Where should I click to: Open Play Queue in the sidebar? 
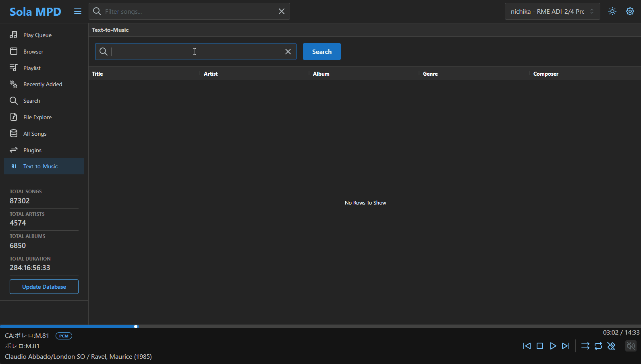[x=37, y=35]
